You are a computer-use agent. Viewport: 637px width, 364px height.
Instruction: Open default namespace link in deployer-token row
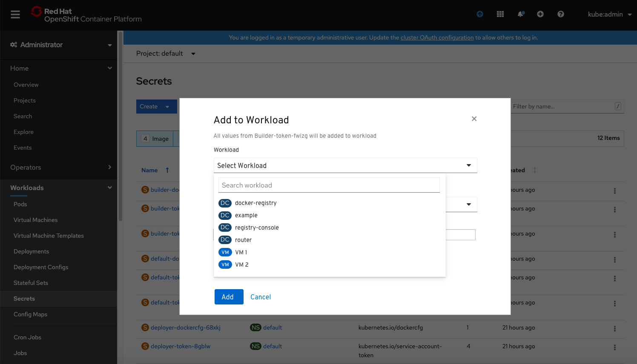point(273,346)
